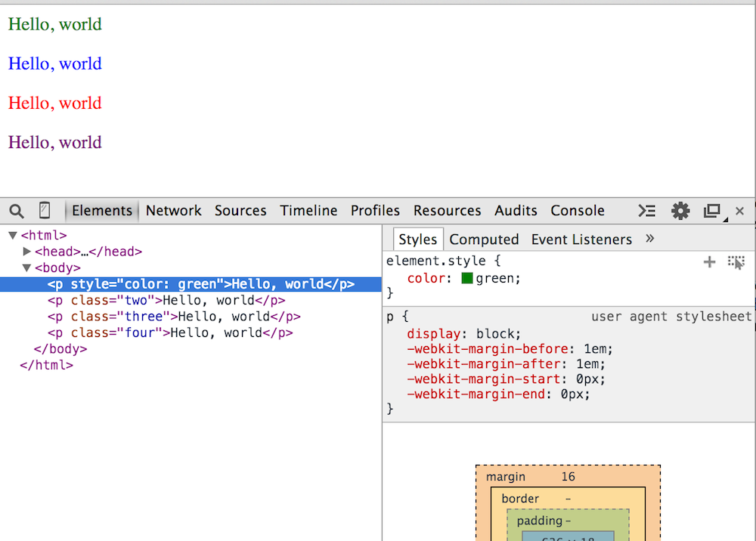The height and width of the screenshot is (541, 756).
Task: Click the purple Hello, world paragraph
Action: coord(55,143)
